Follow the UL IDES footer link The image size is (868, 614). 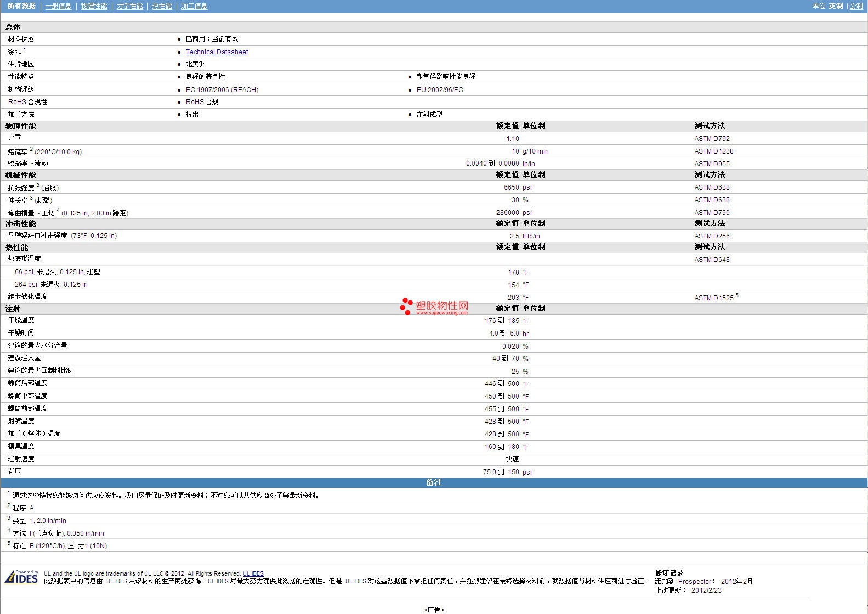click(x=253, y=573)
